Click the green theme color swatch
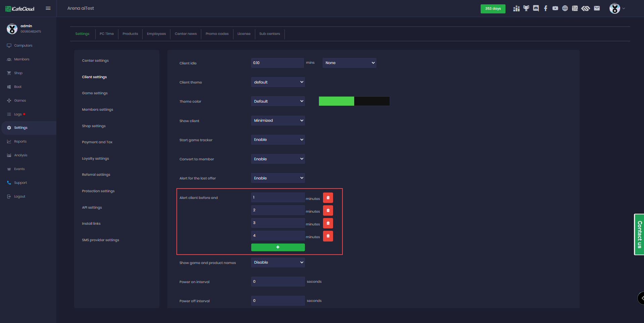 [336, 101]
